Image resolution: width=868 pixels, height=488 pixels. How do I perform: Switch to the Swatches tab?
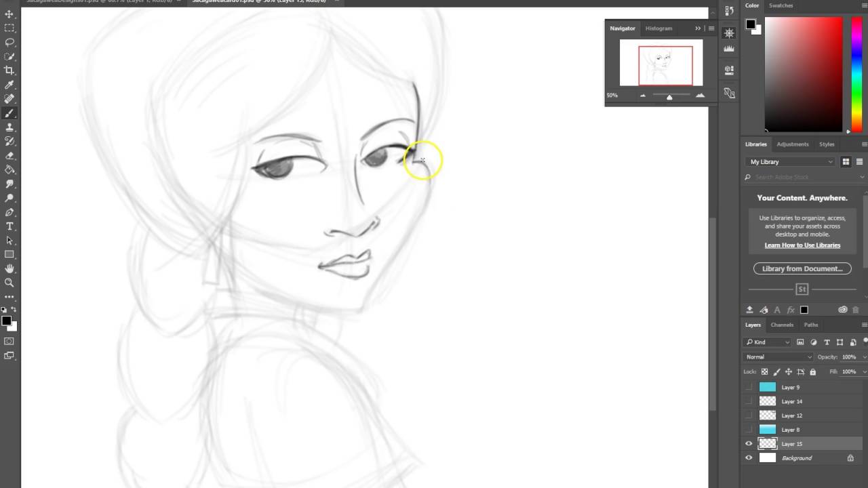[781, 5]
